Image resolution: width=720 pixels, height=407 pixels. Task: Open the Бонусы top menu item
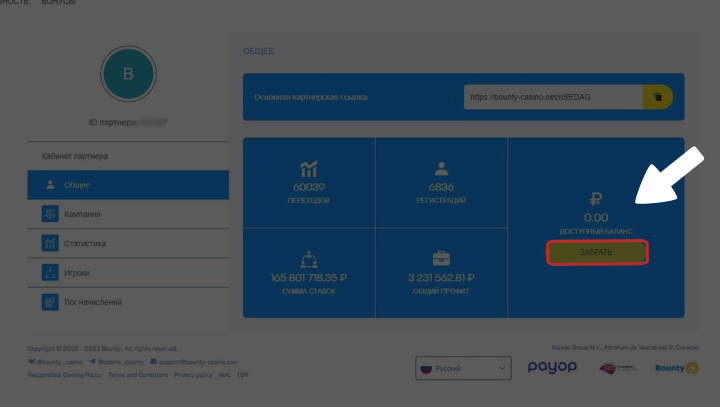[58, 3]
